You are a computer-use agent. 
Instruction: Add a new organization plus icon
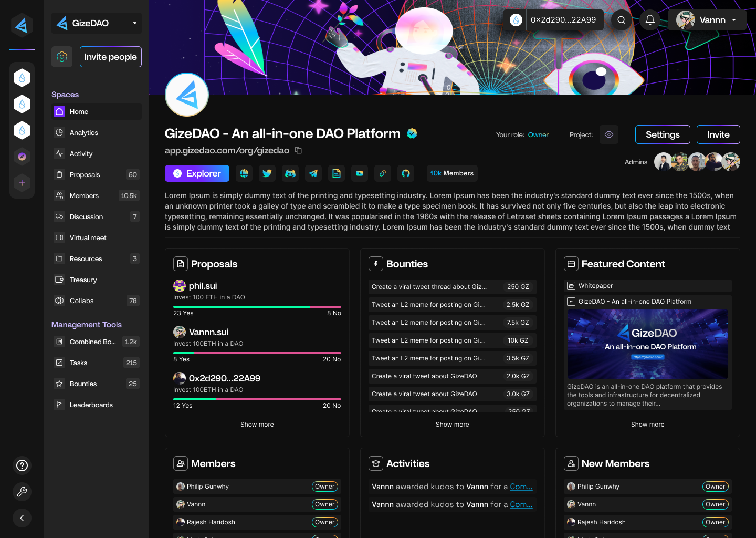22,183
